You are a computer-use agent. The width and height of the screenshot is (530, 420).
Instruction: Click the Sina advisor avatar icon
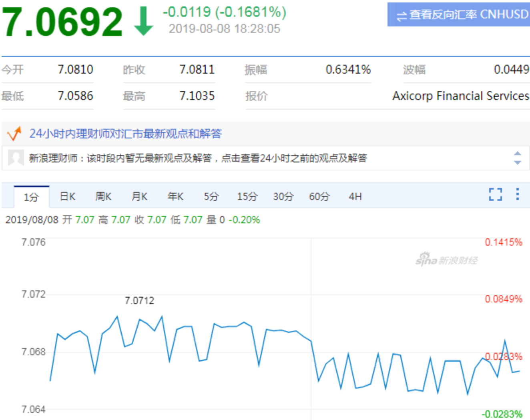pos(16,158)
